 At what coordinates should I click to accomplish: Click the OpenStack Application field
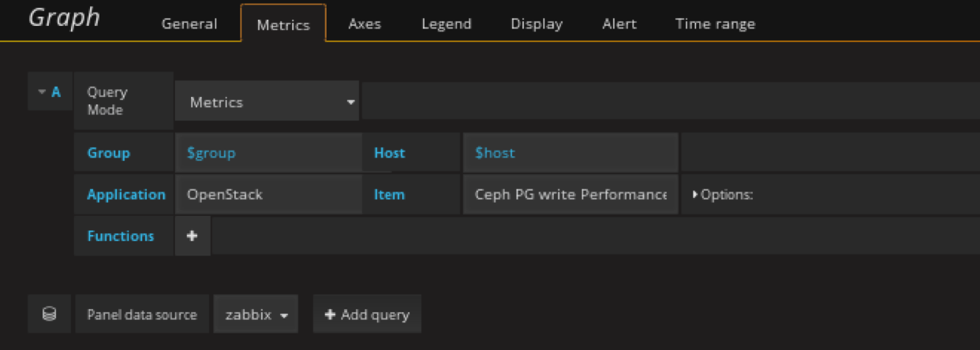click(267, 195)
